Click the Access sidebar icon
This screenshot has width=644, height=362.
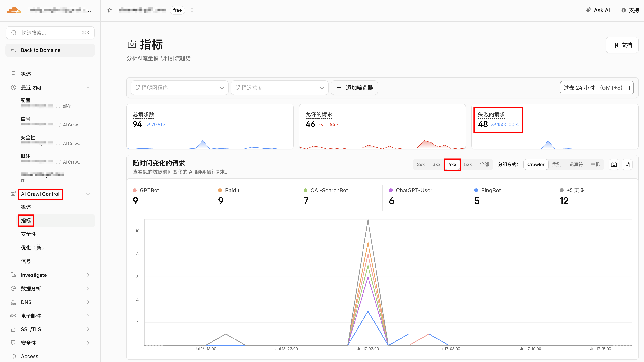[13, 356]
